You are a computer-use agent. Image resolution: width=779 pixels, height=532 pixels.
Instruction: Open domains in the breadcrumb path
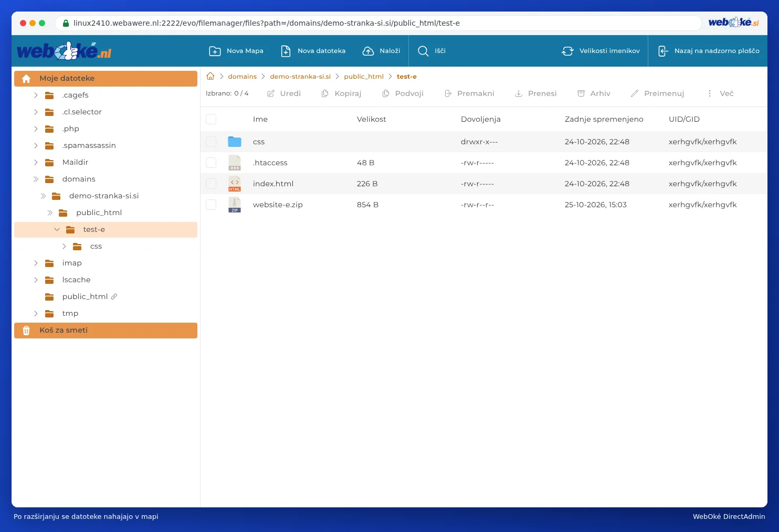[x=242, y=77]
